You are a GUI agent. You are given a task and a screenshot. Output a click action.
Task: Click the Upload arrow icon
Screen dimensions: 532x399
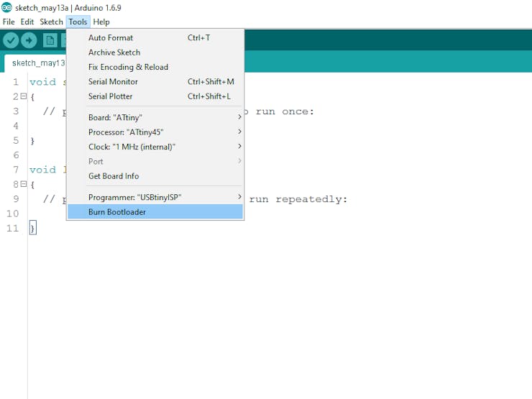pyautogui.click(x=29, y=40)
